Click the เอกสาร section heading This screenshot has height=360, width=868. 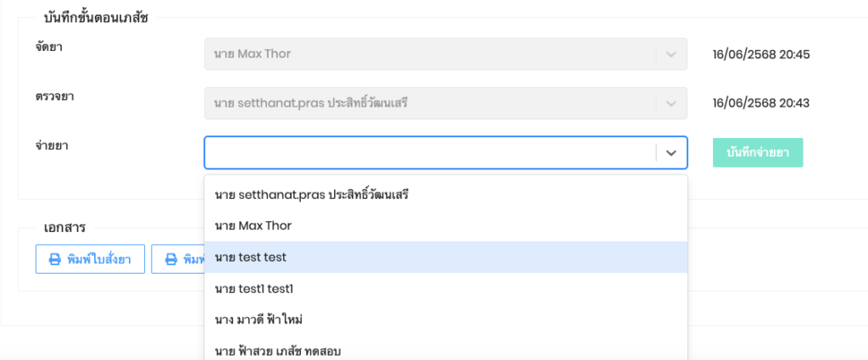(x=64, y=228)
